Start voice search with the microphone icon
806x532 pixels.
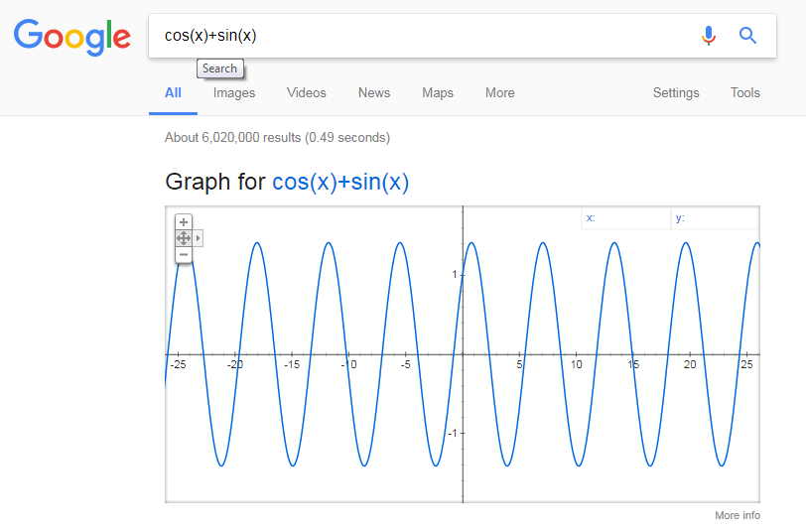(x=708, y=36)
